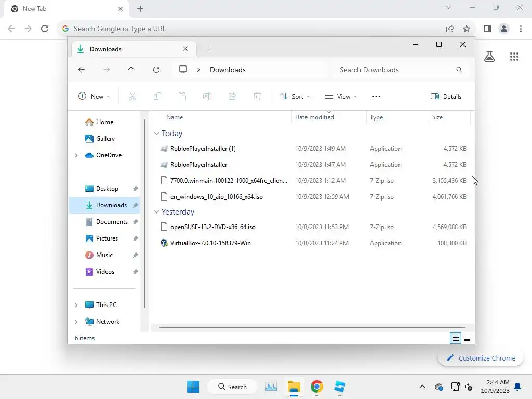Toggle the Details pane button
532x399 pixels.
tap(446, 96)
